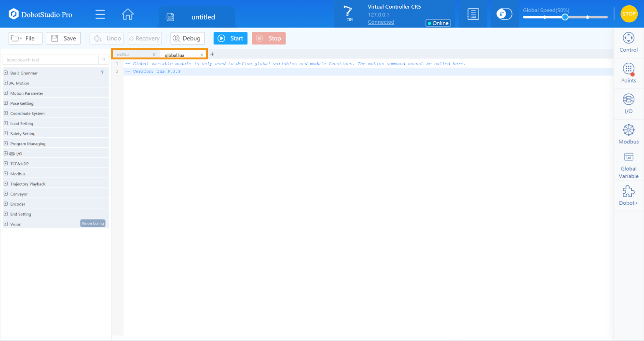Add a new script tab
Viewport: 644px width, 341px height.
(212, 54)
